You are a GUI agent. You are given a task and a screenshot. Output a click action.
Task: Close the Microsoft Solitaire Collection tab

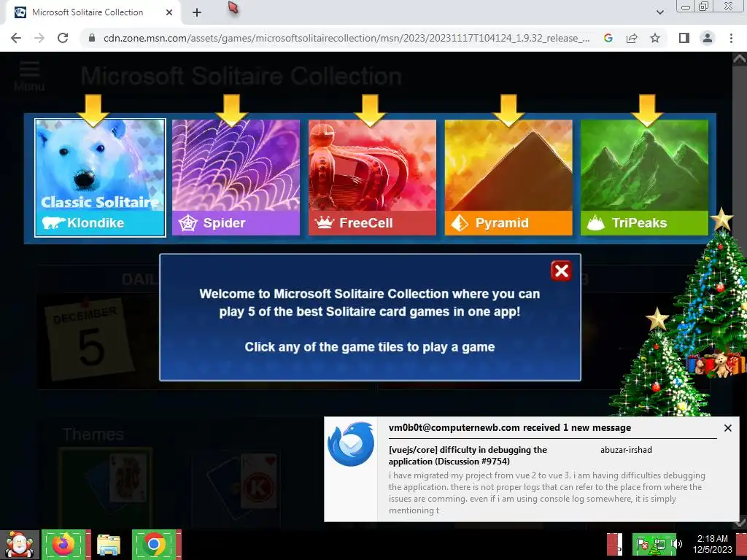pyautogui.click(x=169, y=12)
